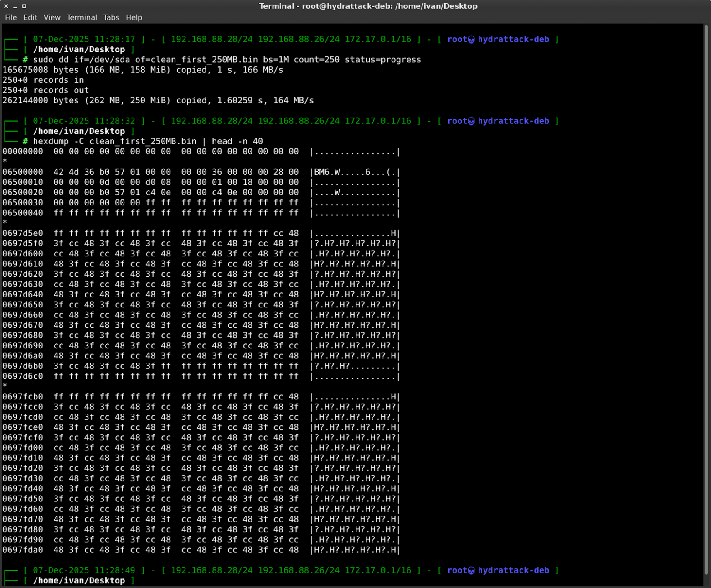Click the hex offset '0697d640'
Screen dimensions: 711x588
(x=23, y=294)
